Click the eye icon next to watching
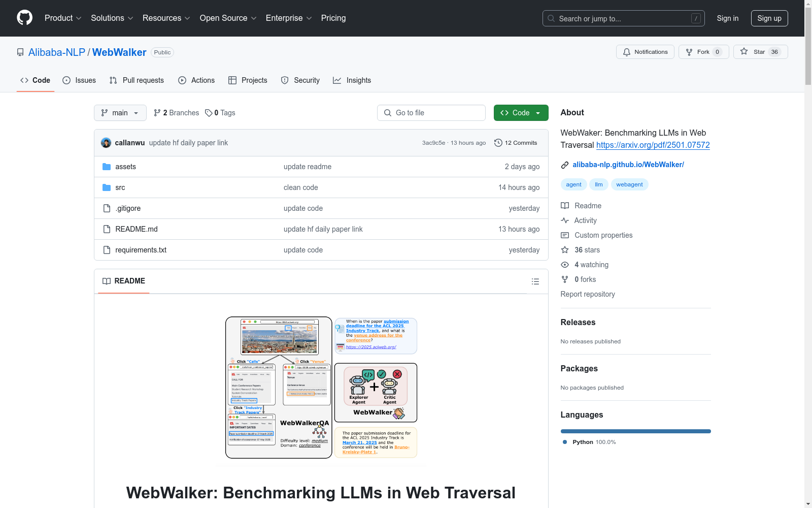The width and height of the screenshot is (812, 508). 565,265
